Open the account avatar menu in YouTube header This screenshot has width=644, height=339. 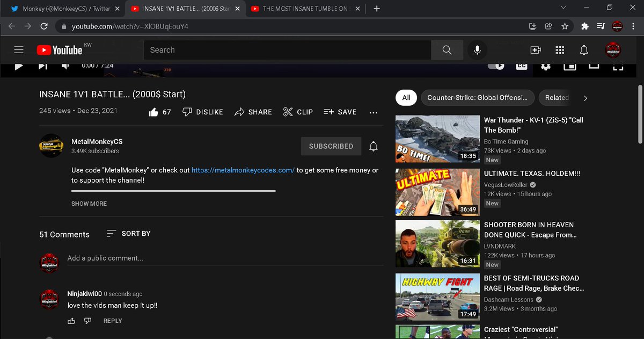pyautogui.click(x=613, y=50)
